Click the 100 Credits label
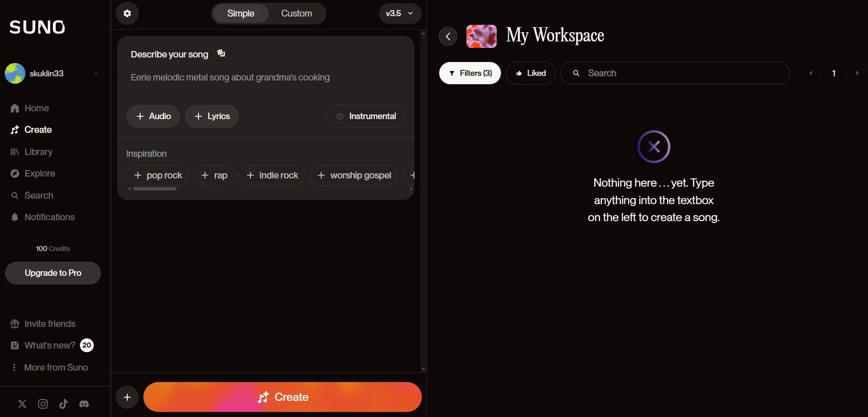 53,249
